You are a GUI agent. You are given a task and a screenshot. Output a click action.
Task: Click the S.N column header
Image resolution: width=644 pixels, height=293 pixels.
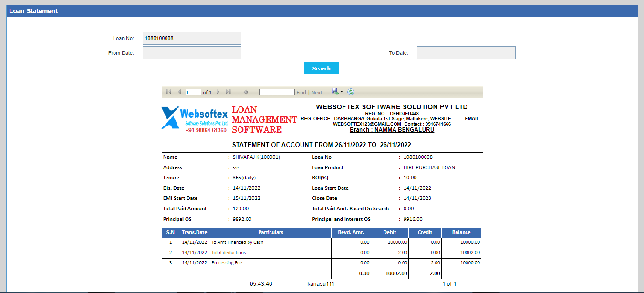click(170, 232)
